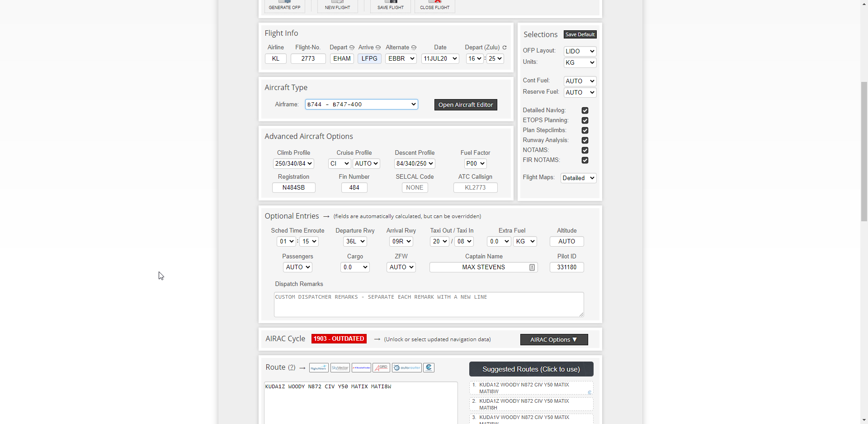Open the FlightAware route source icon
The width and height of the screenshot is (868, 424).
[319, 368]
